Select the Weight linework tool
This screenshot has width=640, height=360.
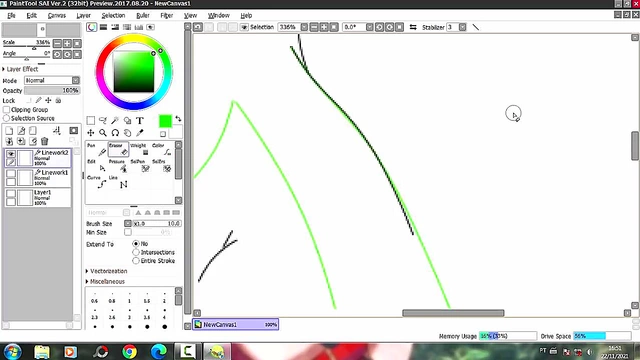click(140, 150)
